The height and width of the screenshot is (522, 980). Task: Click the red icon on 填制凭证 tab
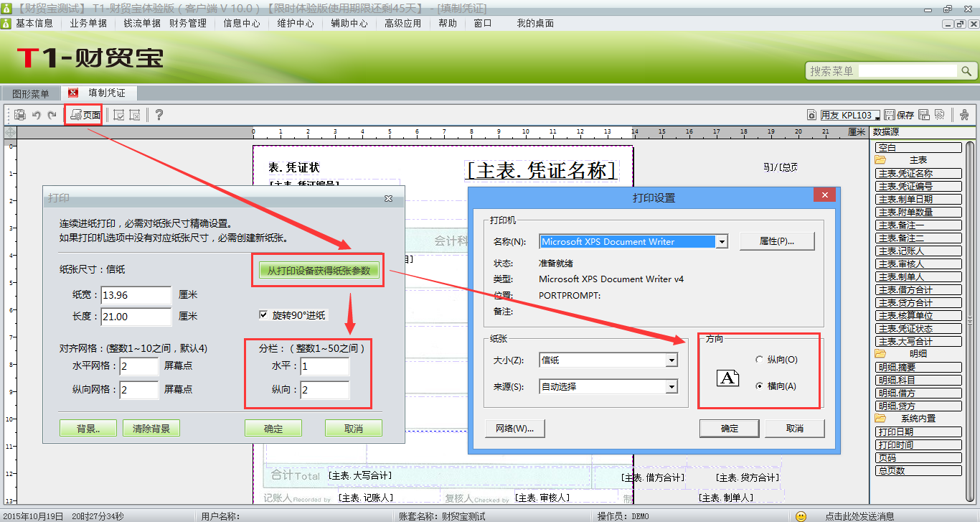coord(73,93)
